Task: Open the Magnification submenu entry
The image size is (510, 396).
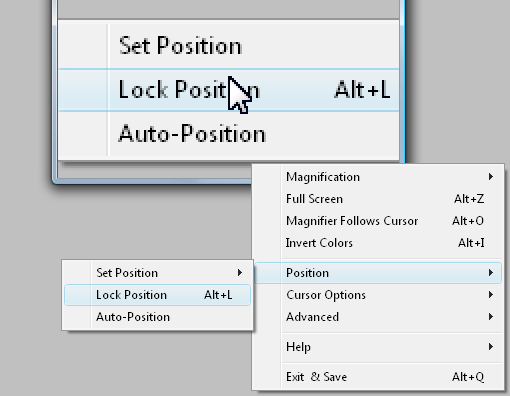Action: click(x=378, y=177)
